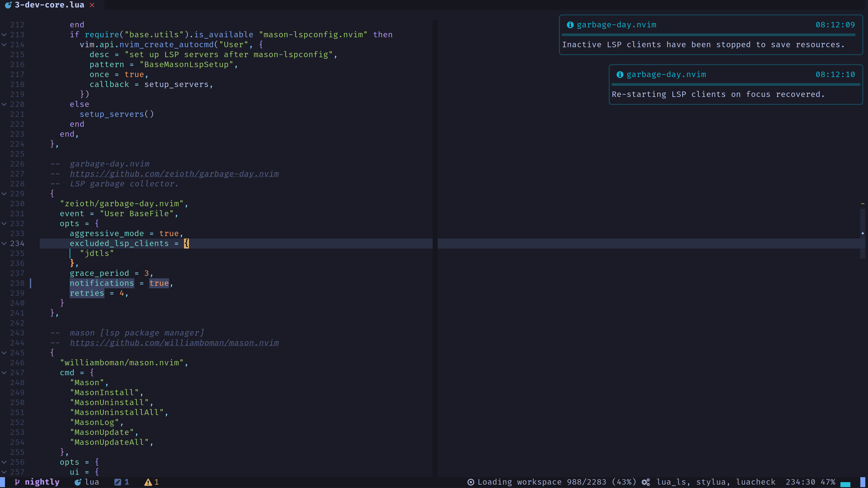Click the 234:30 cursor position indicator
The width and height of the screenshot is (868, 488).
click(x=800, y=482)
